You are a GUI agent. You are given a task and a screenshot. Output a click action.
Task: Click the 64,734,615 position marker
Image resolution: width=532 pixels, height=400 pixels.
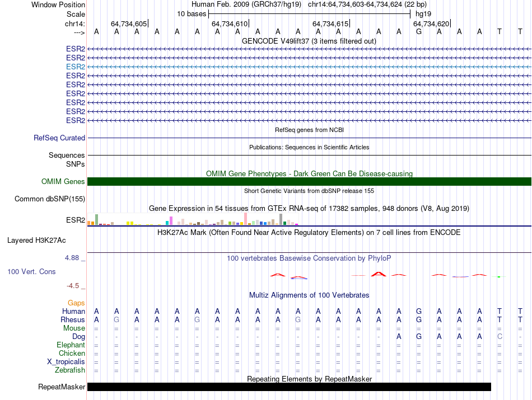pyautogui.click(x=330, y=23)
